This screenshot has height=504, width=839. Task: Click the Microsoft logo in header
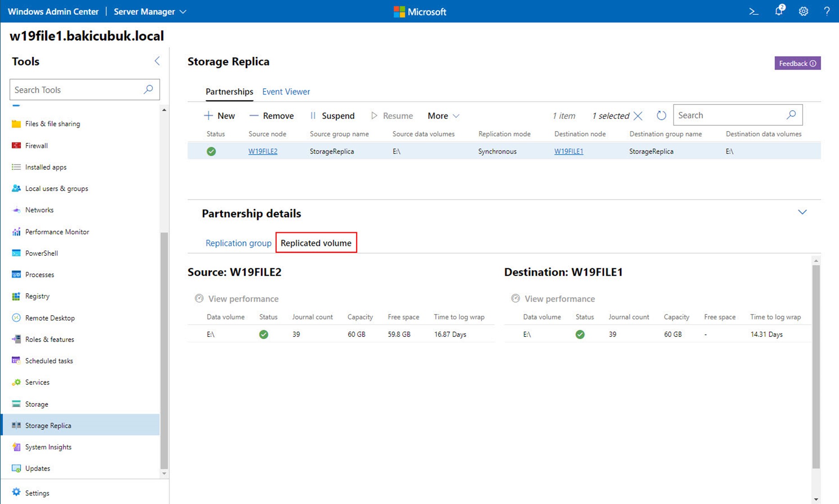[420, 12]
